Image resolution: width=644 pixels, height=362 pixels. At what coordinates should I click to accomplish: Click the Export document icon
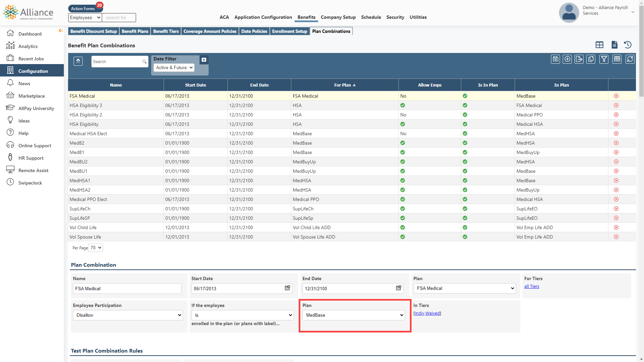pyautogui.click(x=579, y=59)
